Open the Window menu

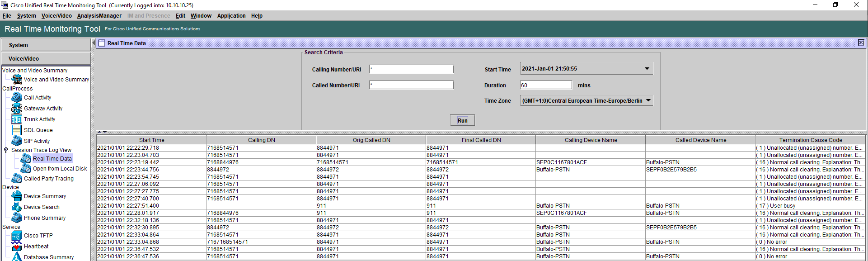coord(201,16)
